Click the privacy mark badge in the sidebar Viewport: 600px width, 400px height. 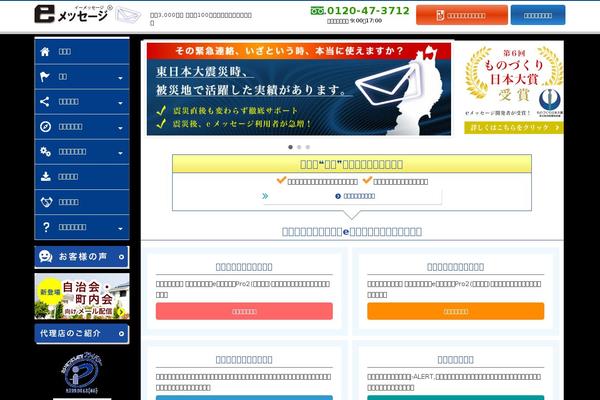(82, 373)
